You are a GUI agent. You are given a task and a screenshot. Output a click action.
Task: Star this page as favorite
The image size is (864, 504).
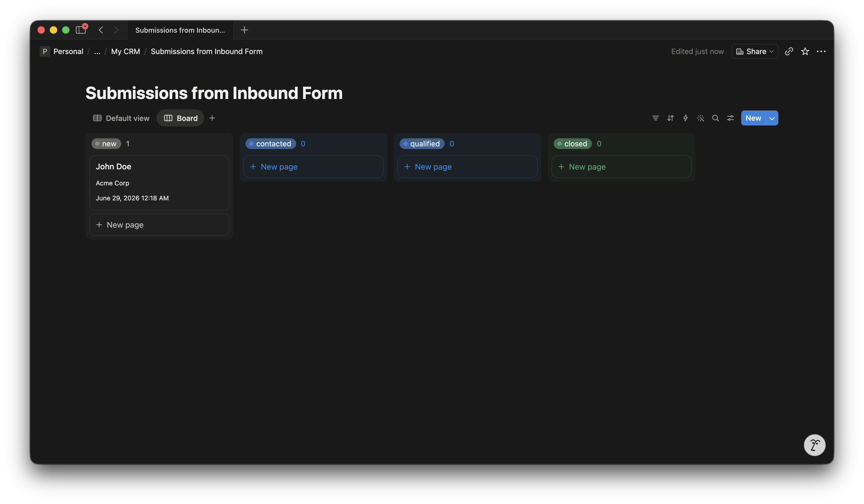(x=805, y=51)
